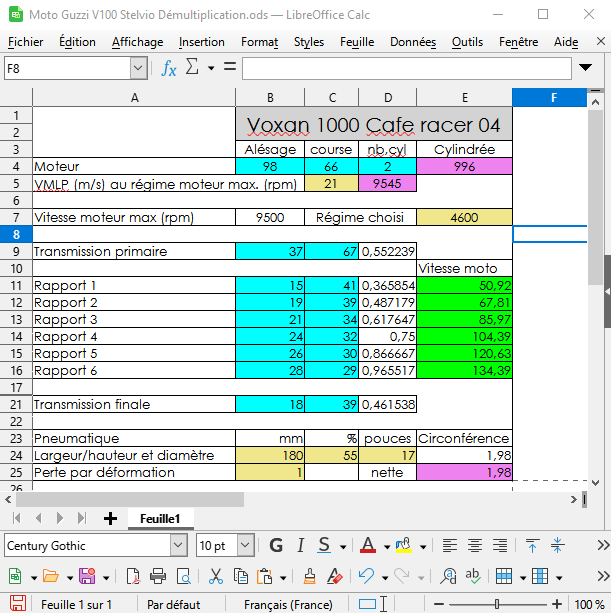Apply the red font color
Screen dimensions: 611x613
click(x=368, y=545)
